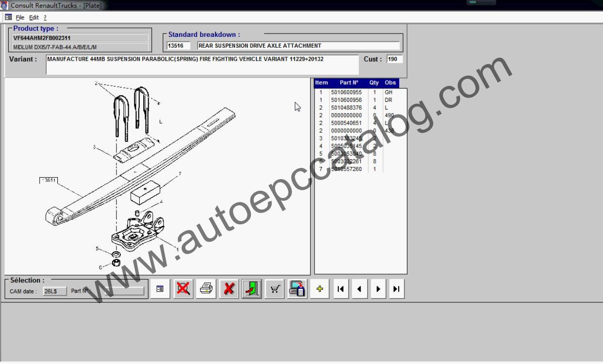This screenshot has height=364, width=603.
Task: Click the Cust field showing 190
Action: coord(394,59)
